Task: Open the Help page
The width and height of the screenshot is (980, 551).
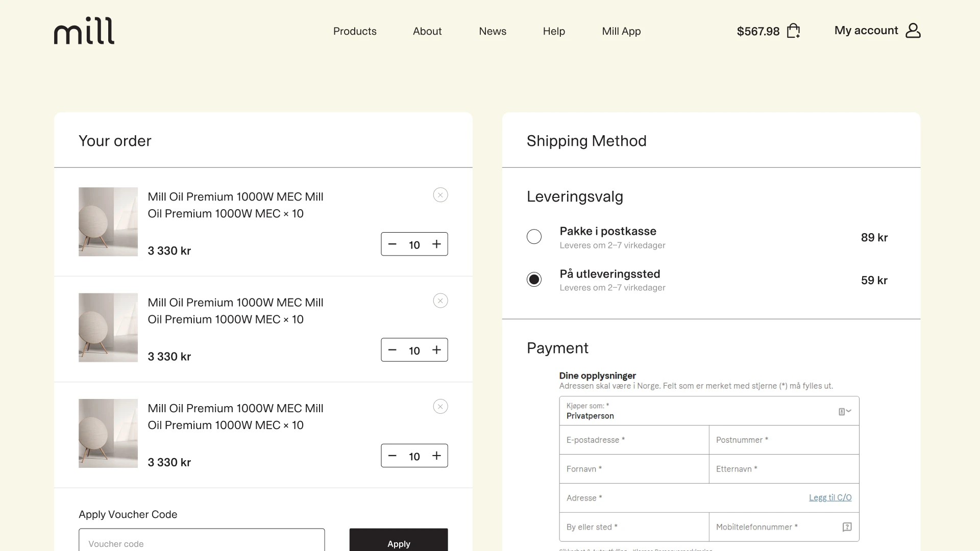Action: [554, 31]
